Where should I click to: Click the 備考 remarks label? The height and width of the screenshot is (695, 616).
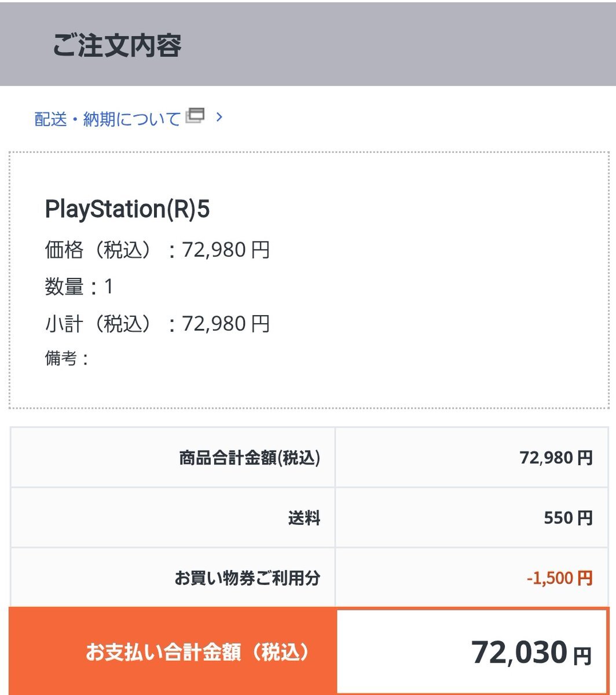click(x=61, y=359)
